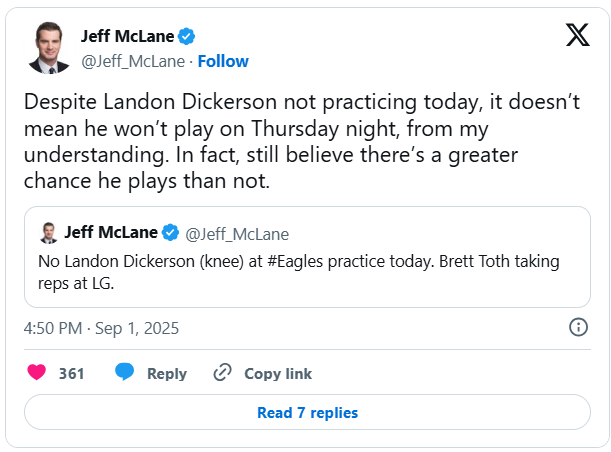Open the @Jeff_McLane handle under the header name
611x452 pixels.
coord(133,61)
